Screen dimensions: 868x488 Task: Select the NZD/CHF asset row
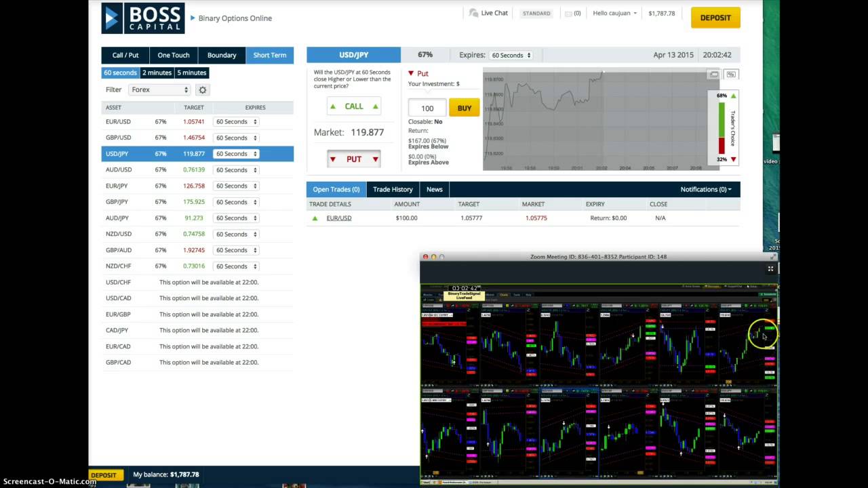click(x=197, y=266)
